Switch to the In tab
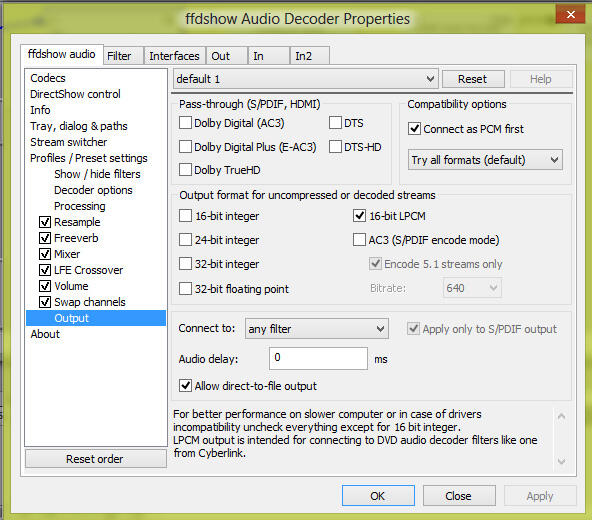Image resolution: width=592 pixels, height=520 pixels. coord(269,56)
